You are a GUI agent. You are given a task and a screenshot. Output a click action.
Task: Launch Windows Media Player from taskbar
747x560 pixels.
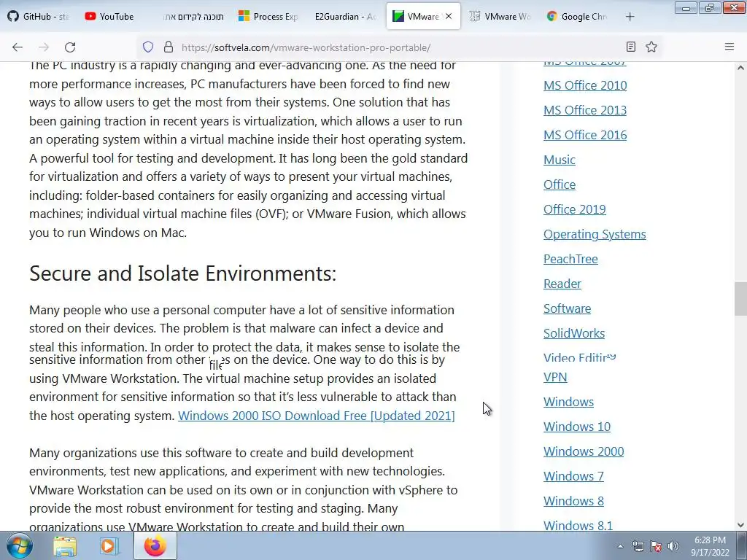coord(109,546)
